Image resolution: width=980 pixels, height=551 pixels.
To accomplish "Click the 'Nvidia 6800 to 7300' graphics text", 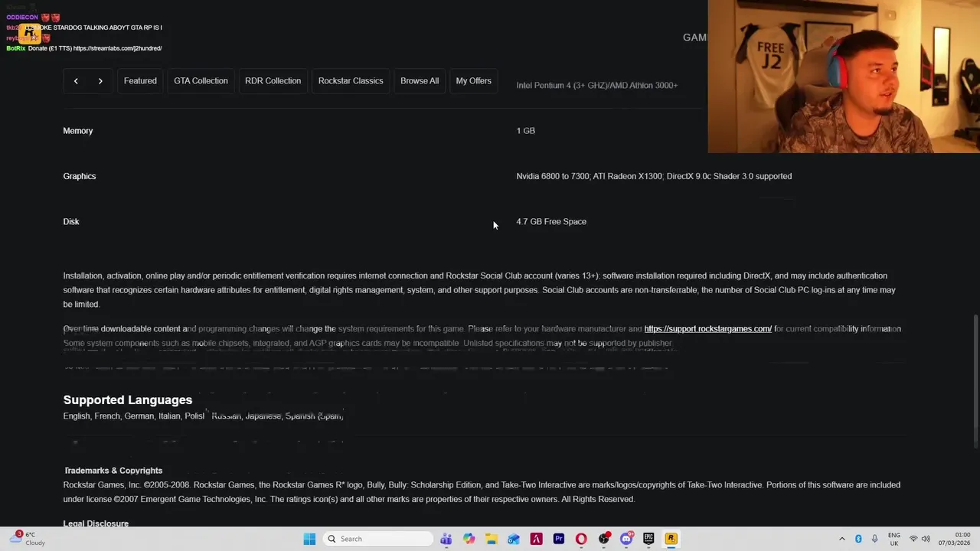I will (x=553, y=176).
